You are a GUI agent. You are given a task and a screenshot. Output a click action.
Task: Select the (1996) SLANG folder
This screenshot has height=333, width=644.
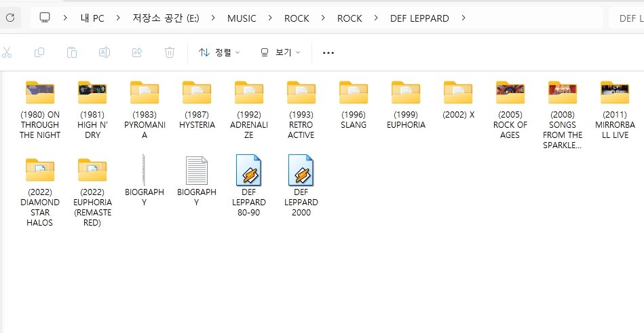click(353, 105)
